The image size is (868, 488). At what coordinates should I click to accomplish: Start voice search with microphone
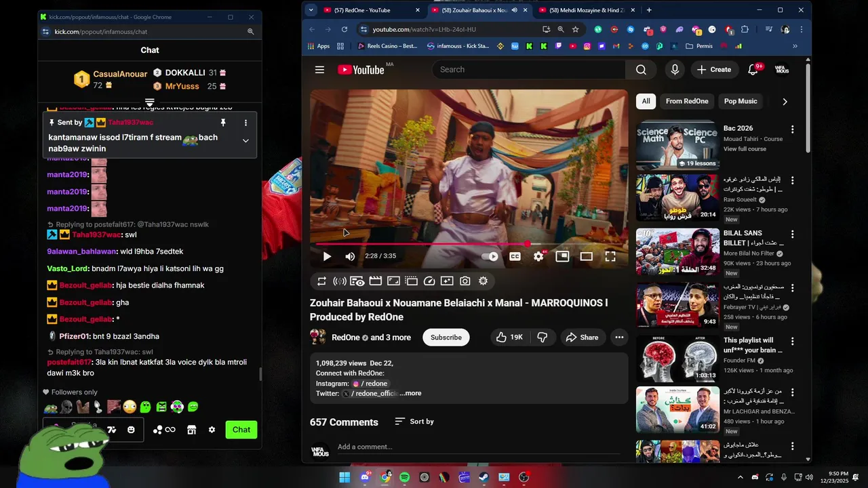(x=675, y=70)
